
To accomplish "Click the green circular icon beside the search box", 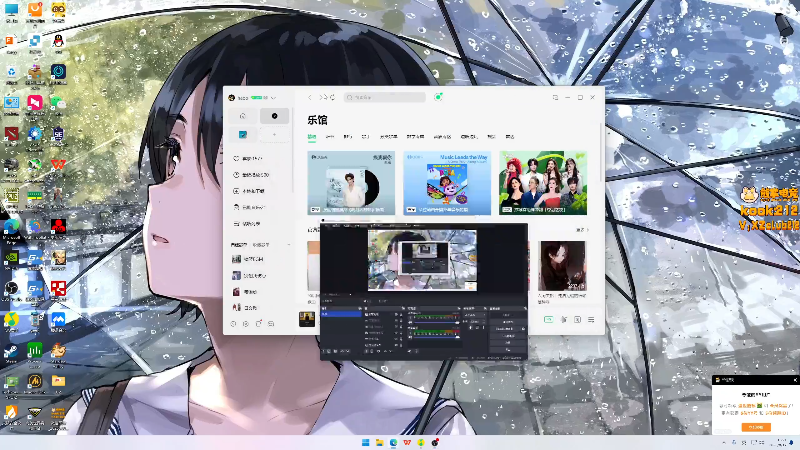I will click(438, 96).
